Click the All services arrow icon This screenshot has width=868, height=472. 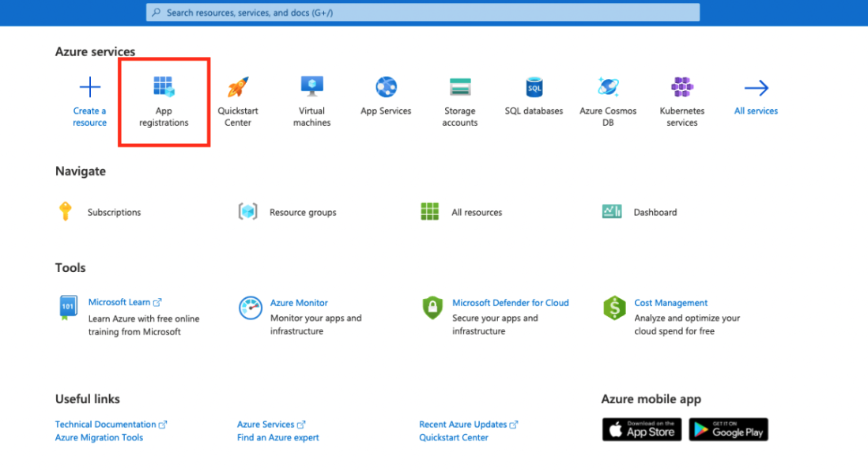757,88
